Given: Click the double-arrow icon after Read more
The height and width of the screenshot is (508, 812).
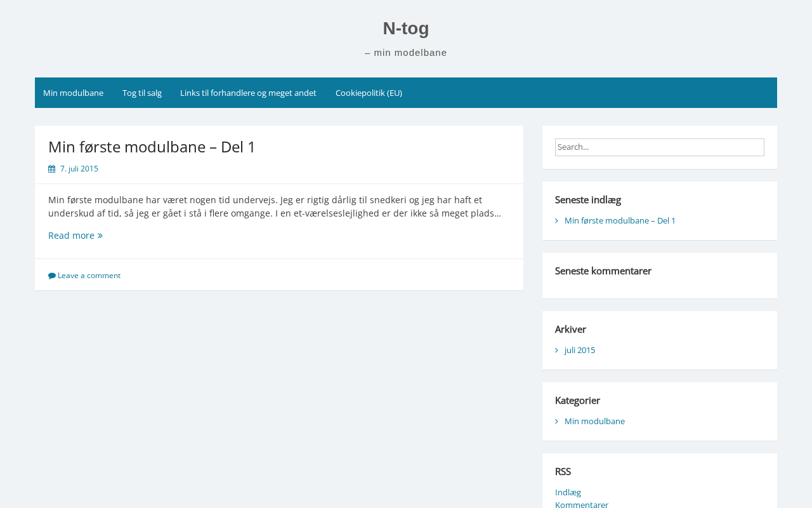Looking at the screenshot, I should coord(100,236).
